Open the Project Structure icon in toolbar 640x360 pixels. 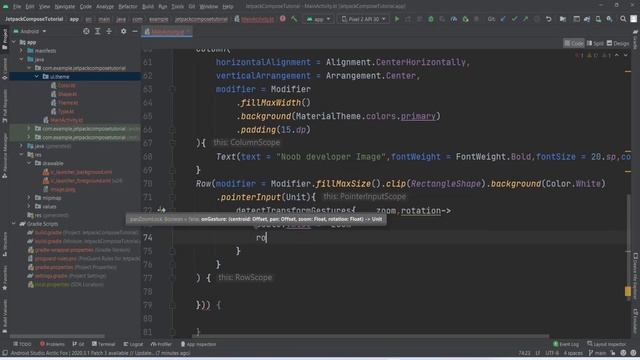(563, 19)
